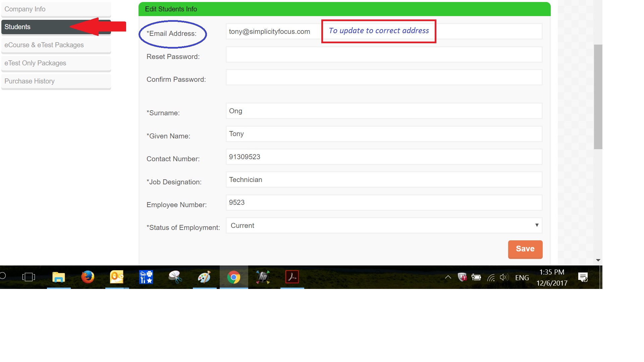The width and height of the screenshot is (644, 362).
Task: Open the Purchase History menu item
Action: tap(56, 81)
